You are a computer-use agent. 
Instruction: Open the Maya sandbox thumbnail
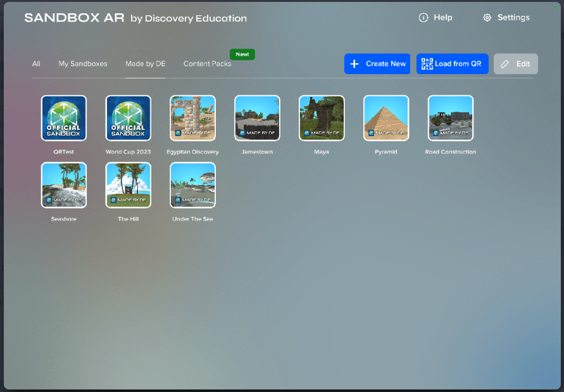click(322, 118)
